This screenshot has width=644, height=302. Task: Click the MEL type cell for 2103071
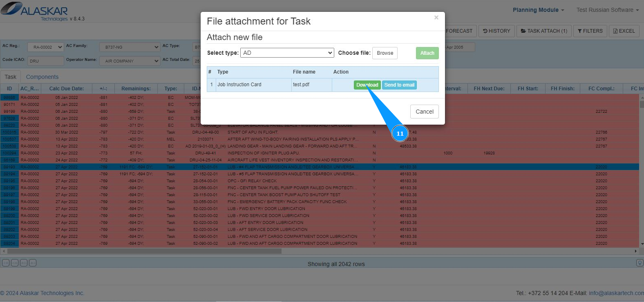click(x=171, y=139)
